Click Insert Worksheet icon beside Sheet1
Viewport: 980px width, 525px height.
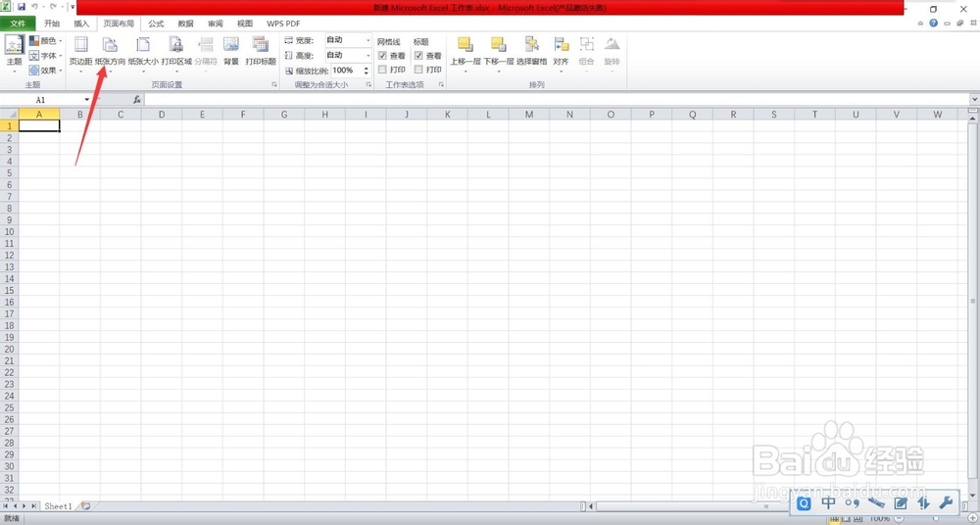tap(85, 505)
